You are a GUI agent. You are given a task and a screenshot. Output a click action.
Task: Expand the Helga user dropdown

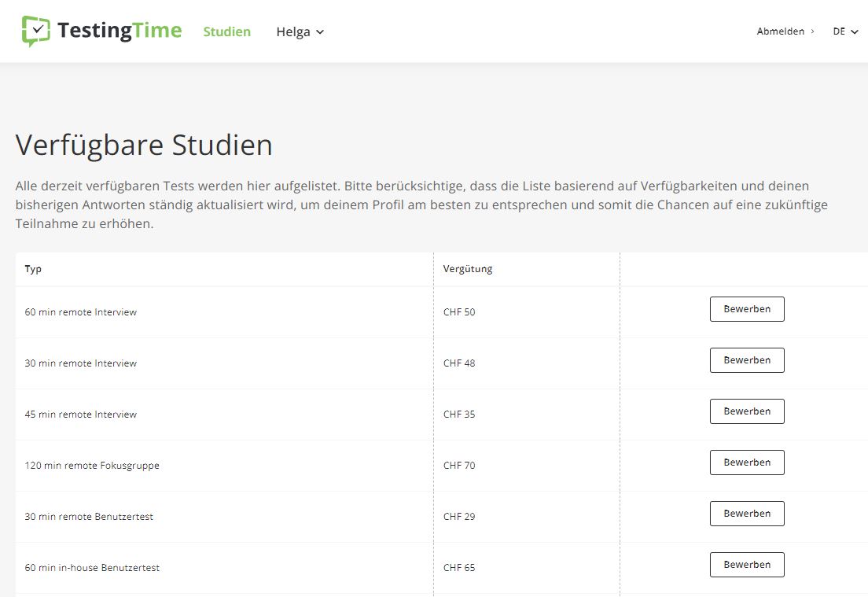300,32
